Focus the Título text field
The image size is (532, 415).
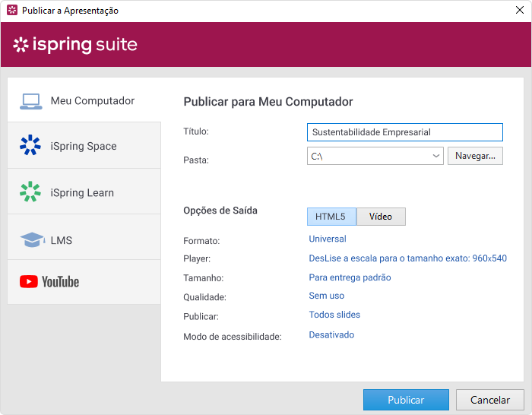pyautogui.click(x=405, y=132)
